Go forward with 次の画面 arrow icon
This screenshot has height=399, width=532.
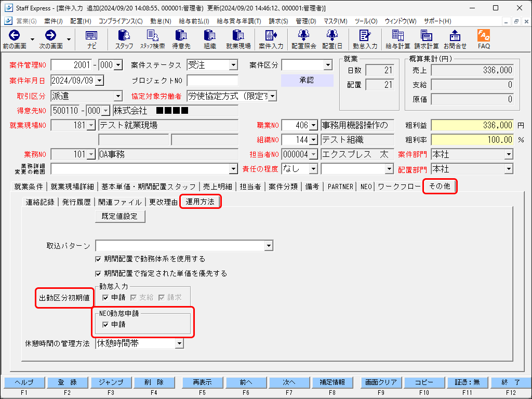pyautogui.click(x=50, y=35)
